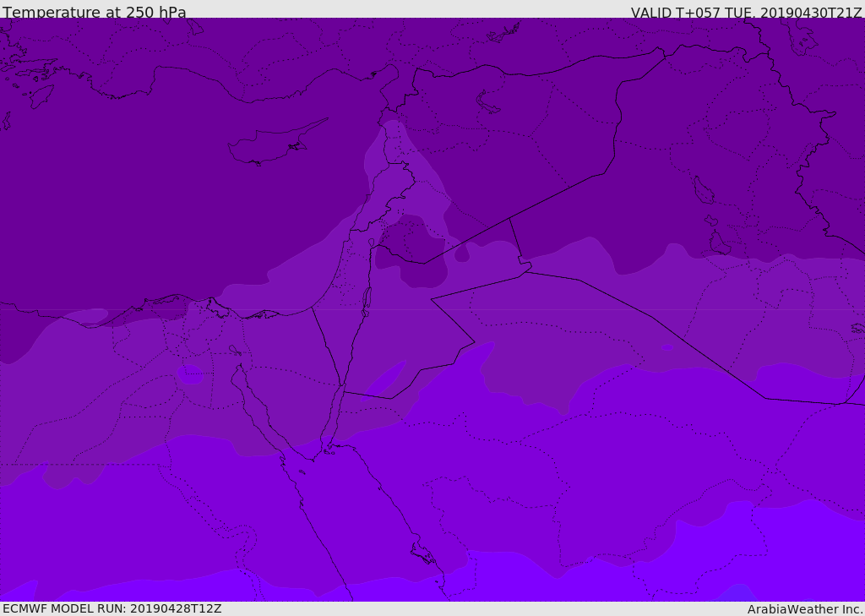
Task: Click the 'Temperature at 250 hPa' title
Action: 95,12
